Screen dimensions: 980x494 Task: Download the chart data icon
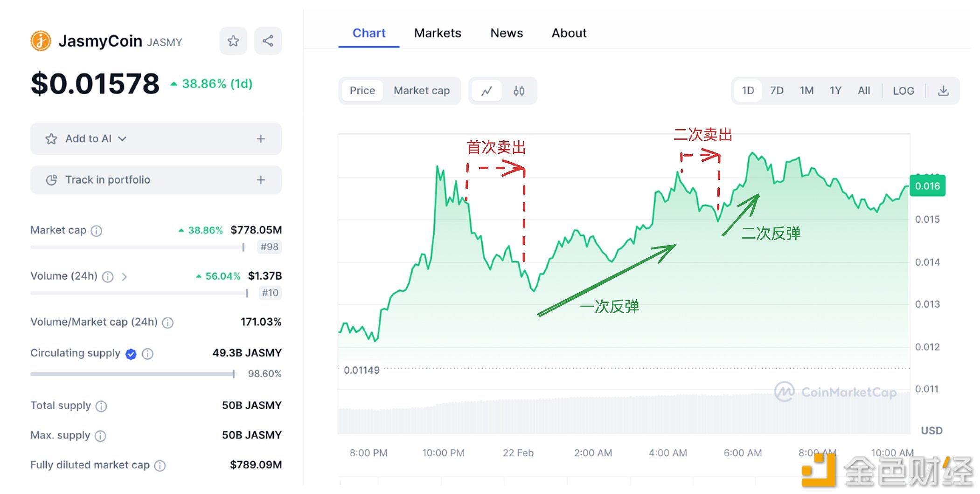coord(943,91)
